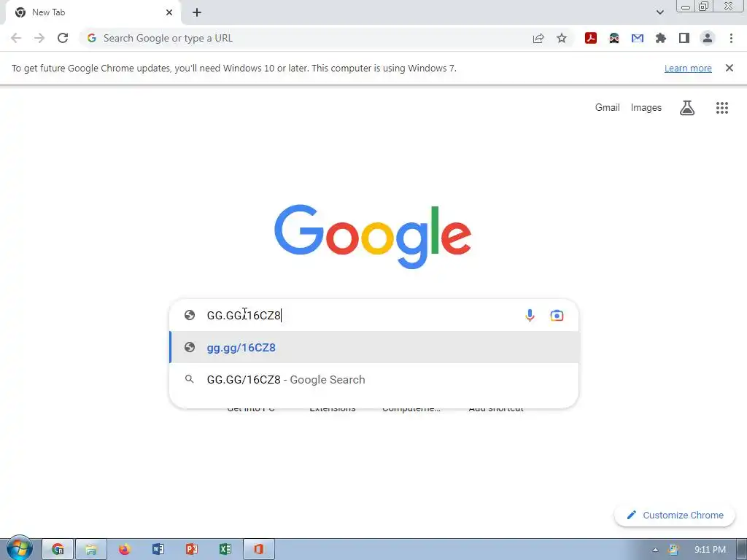
Task: Open the Adobe Acrobat extension icon
Action: pos(591,38)
